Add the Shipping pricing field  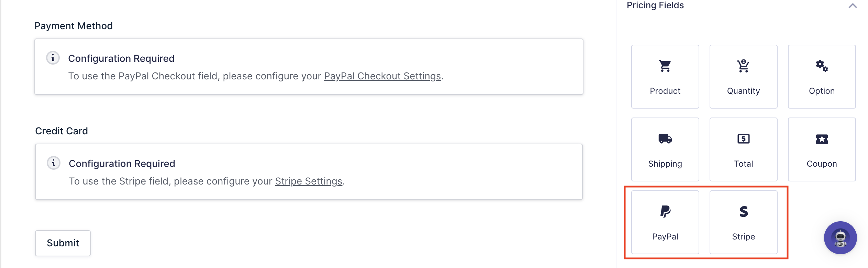(665, 149)
